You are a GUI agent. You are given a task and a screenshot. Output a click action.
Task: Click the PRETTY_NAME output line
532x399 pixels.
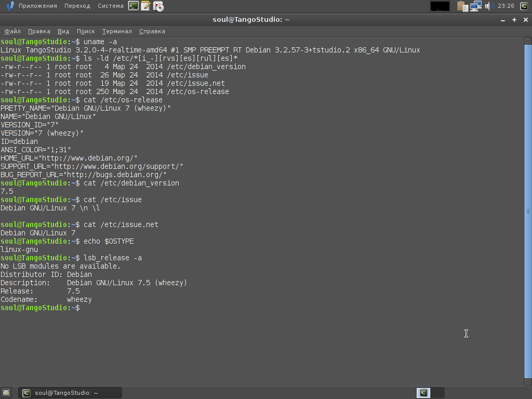click(86, 108)
